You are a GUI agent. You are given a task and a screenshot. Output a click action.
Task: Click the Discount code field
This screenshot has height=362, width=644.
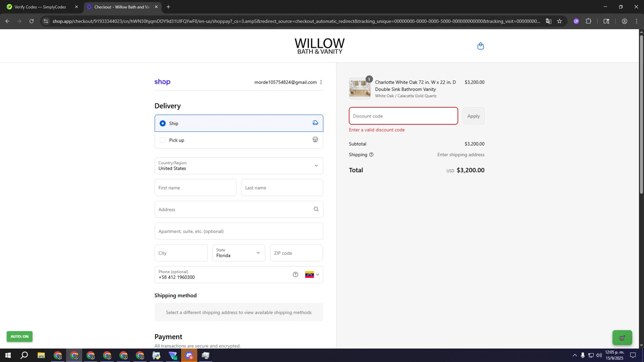click(403, 116)
